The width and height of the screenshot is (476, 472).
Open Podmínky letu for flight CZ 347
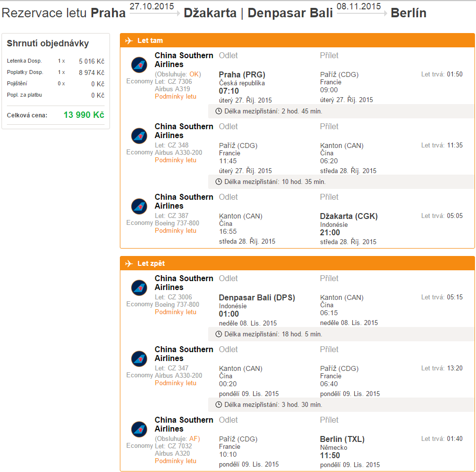click(176, 383)
